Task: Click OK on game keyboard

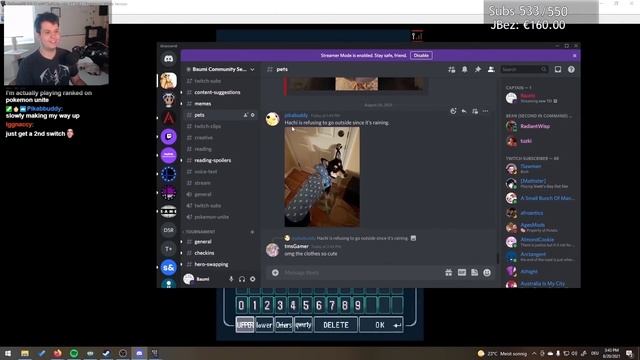Action: pos(381,325)
